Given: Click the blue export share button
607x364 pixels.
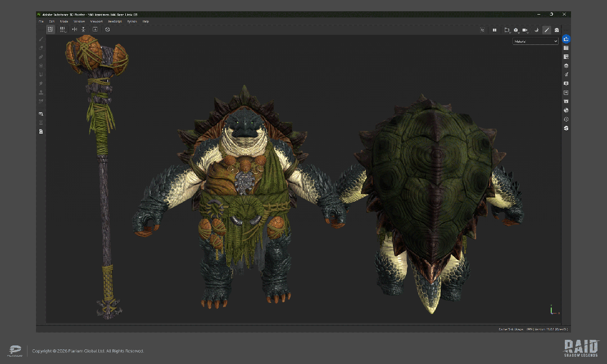Looking at the screenshot, I should point(566,39).
